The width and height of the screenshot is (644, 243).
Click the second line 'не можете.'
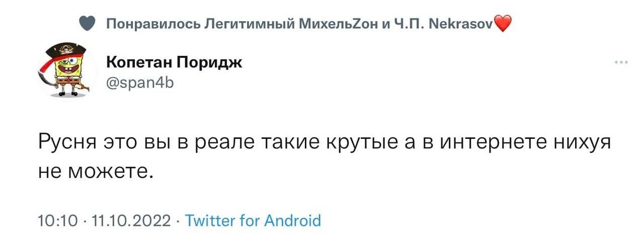click(x=95, y=171)
